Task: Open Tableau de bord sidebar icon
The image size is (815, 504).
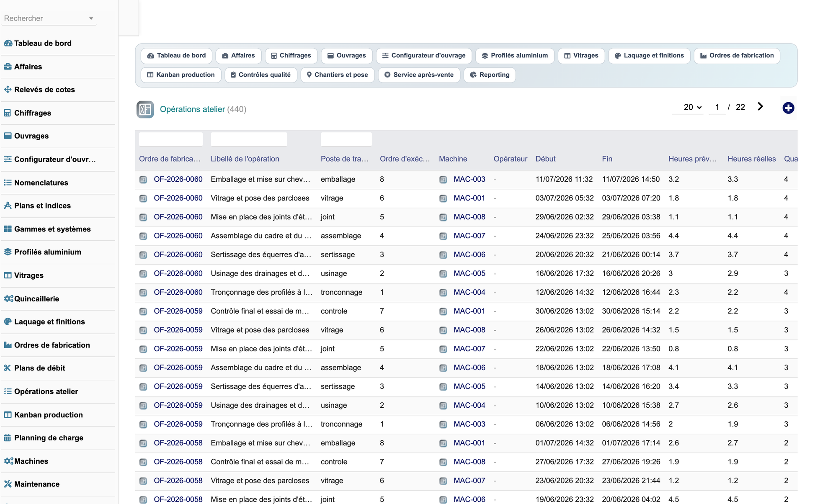Action: [8, 43]
